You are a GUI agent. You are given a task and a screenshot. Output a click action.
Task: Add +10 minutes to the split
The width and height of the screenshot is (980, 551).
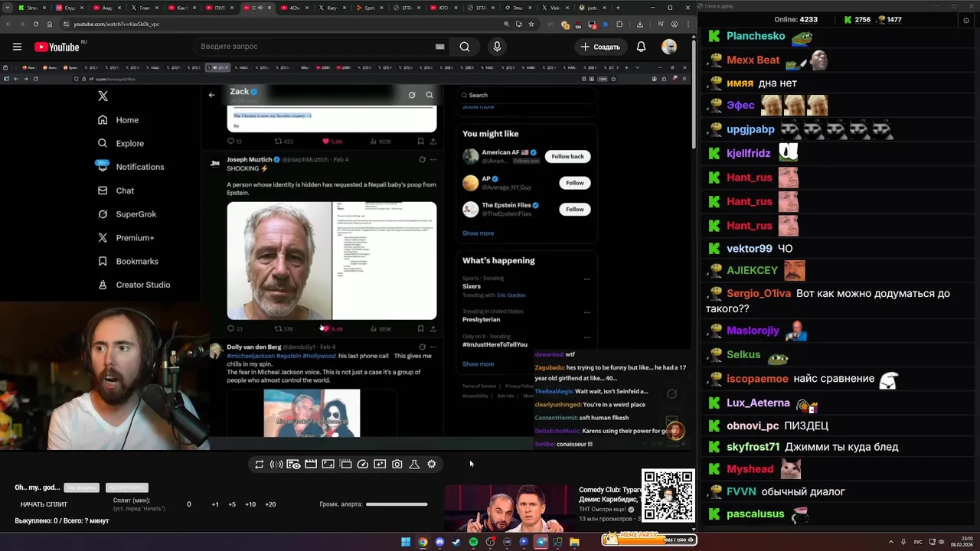click(x=250, y=504)
